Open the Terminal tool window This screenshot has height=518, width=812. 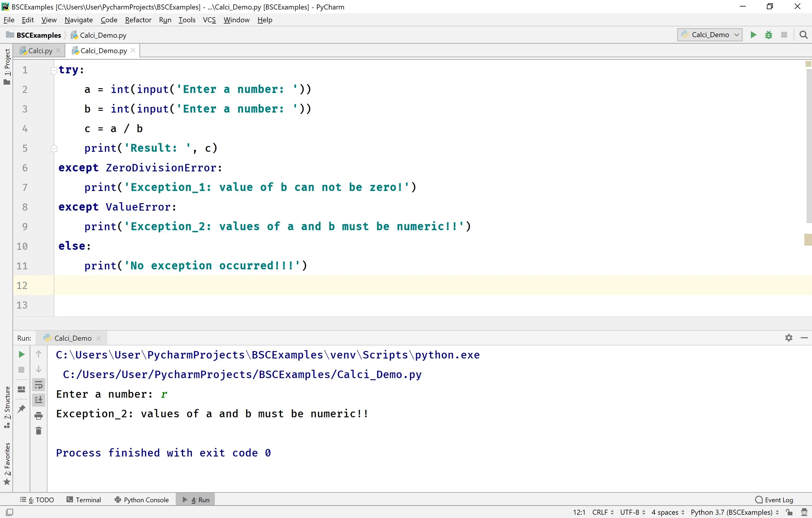coord(84,500)
